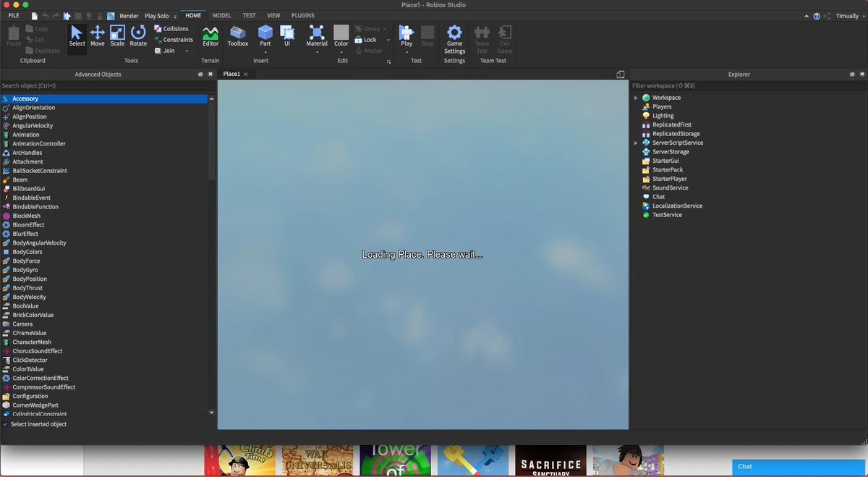Click the Filter workspace field
The image size is (868, 477).
[x=749, y=85]
